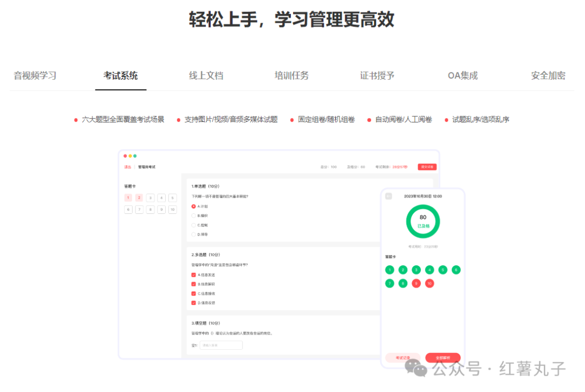The width and height of the screenshot is (585, 392).
Task: Jump to question 10 on desktop answer card
Action: (x=172, y=209)
